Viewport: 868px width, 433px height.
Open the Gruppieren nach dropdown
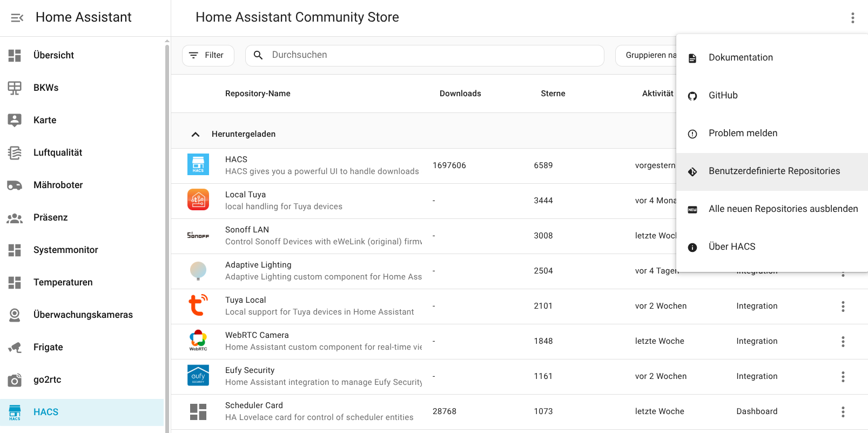click(x=646, y=56)
